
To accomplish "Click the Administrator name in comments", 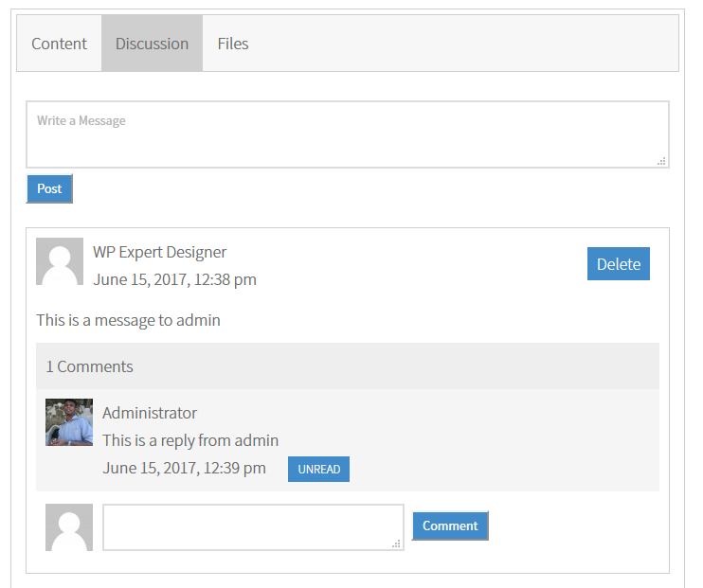I will pyautogui.click(x=150, y=413).
